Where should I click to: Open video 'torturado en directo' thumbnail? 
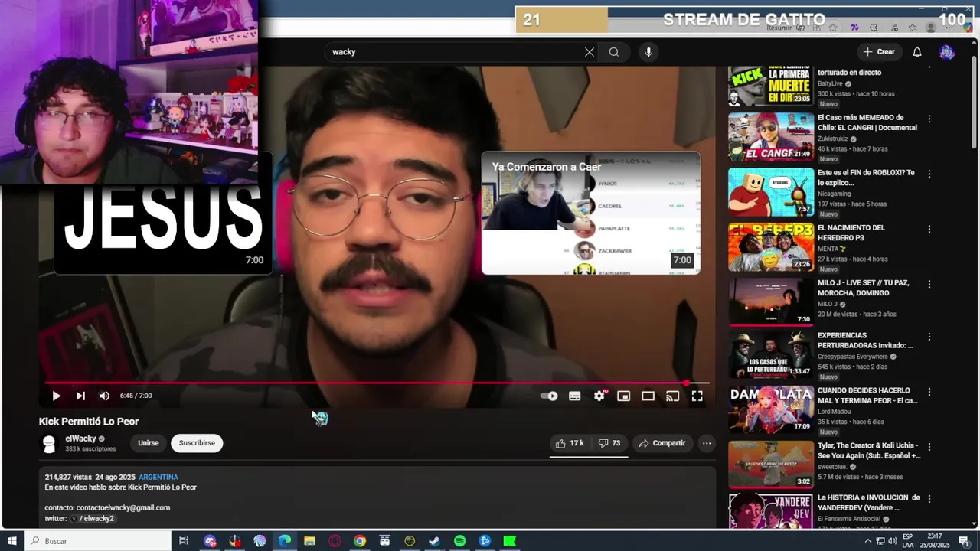pyautogui.click(x=770, y=86)
